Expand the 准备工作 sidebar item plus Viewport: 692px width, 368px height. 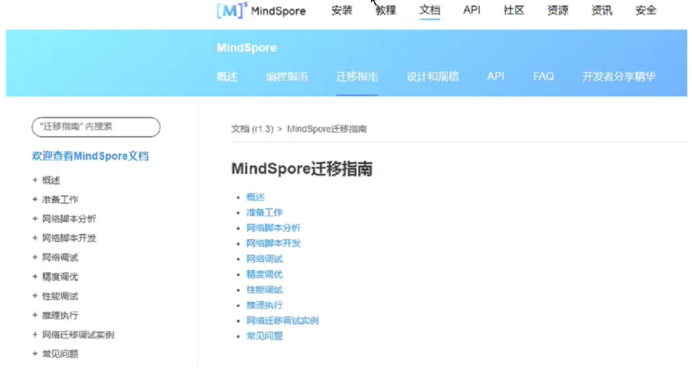[x=35, y=199]
